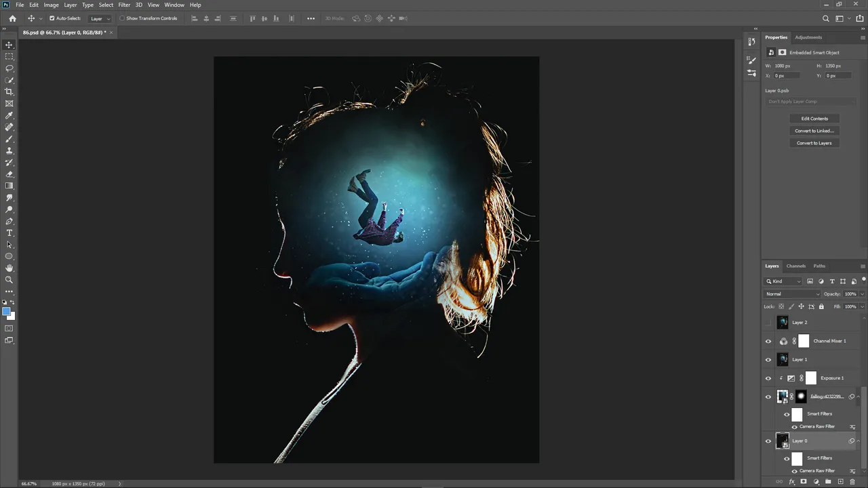Open the Kind filter dropdown

tap(783, 281)
